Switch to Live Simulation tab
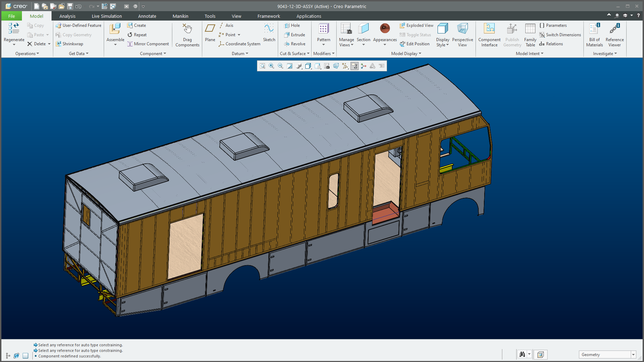Screen dimensions: 644x362 tap(107, 16)
